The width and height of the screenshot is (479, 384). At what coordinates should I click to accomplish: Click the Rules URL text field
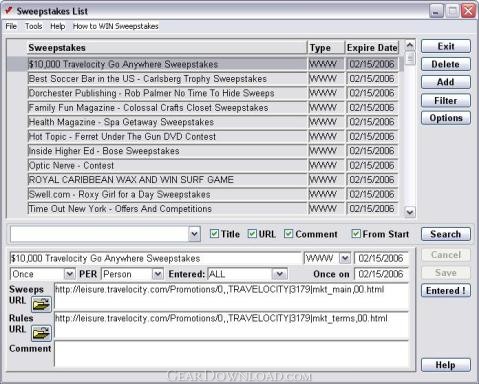[x=231, y=325]
